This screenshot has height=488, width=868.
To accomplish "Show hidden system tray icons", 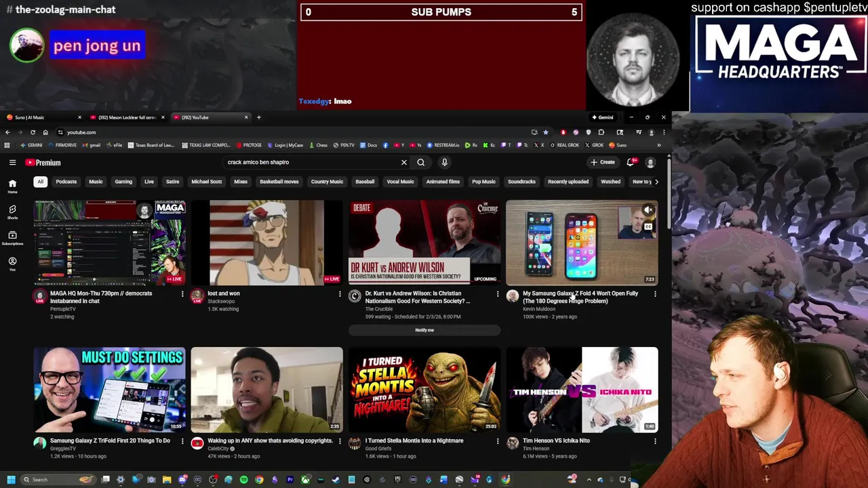I will (x=589, y=480).
